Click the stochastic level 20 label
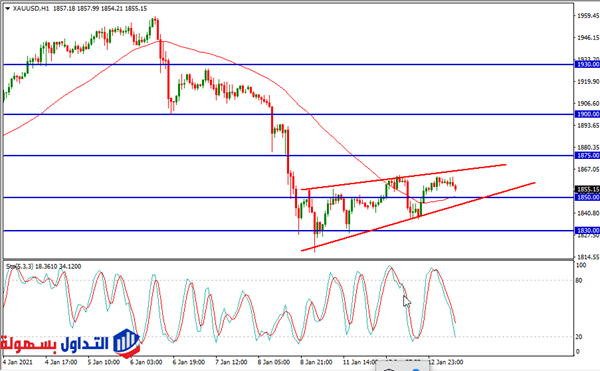Viewport: 600px width, 371px height. click(x=579, y=337)
